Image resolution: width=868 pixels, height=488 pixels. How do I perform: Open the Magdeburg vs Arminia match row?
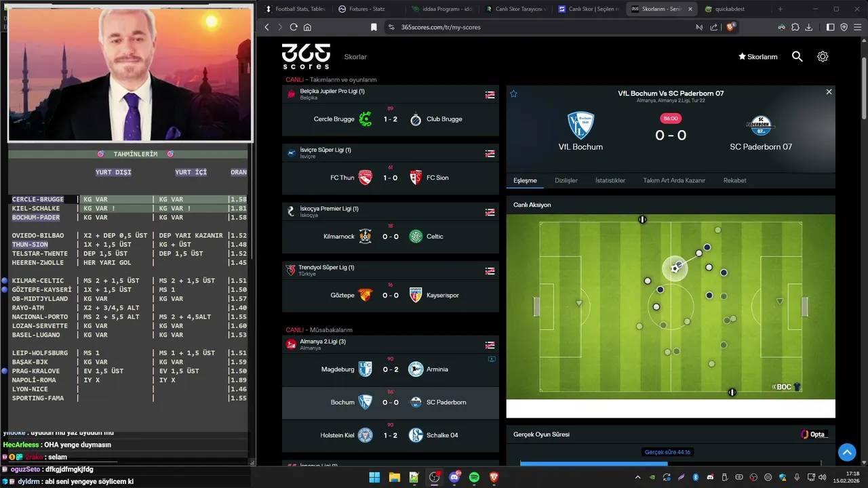tap(391, 369)
